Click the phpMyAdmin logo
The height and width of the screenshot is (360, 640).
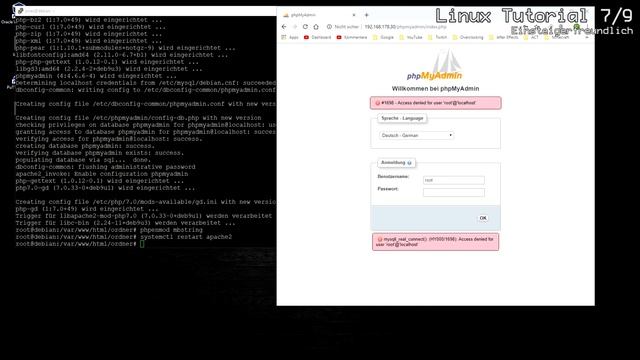click(x=435, y=65)
